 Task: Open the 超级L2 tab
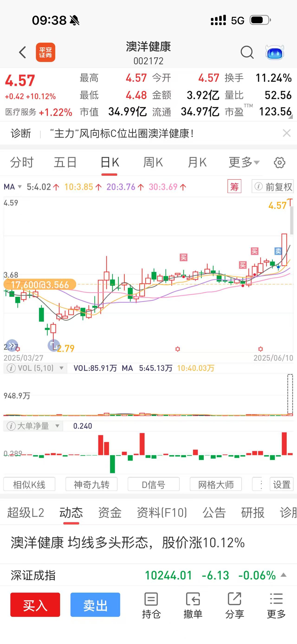click(26, 513)
